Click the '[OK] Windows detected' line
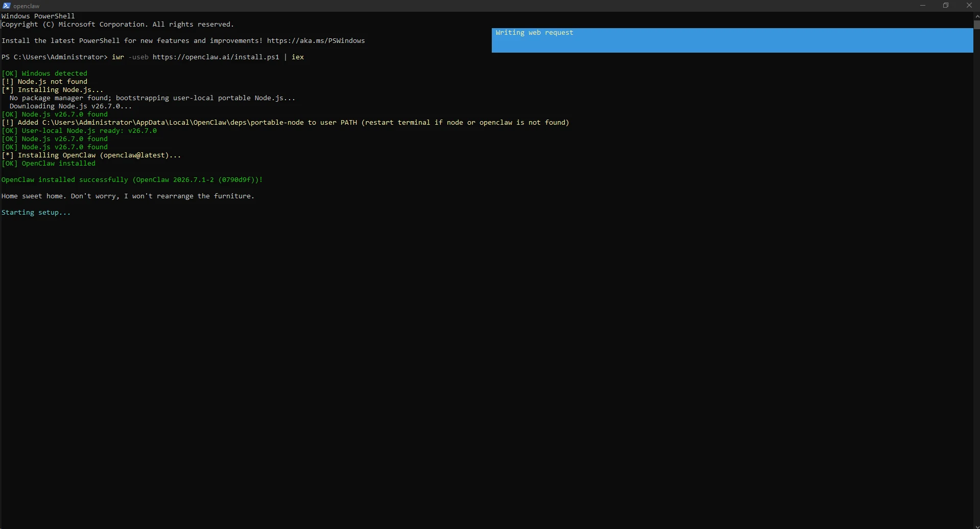 tap(44, 74)
